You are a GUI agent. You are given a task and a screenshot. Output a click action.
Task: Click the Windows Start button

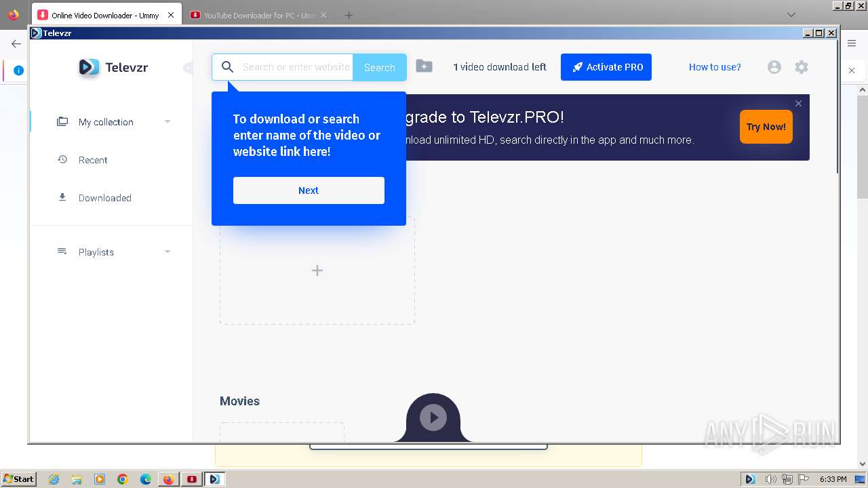tap(18, 479)
